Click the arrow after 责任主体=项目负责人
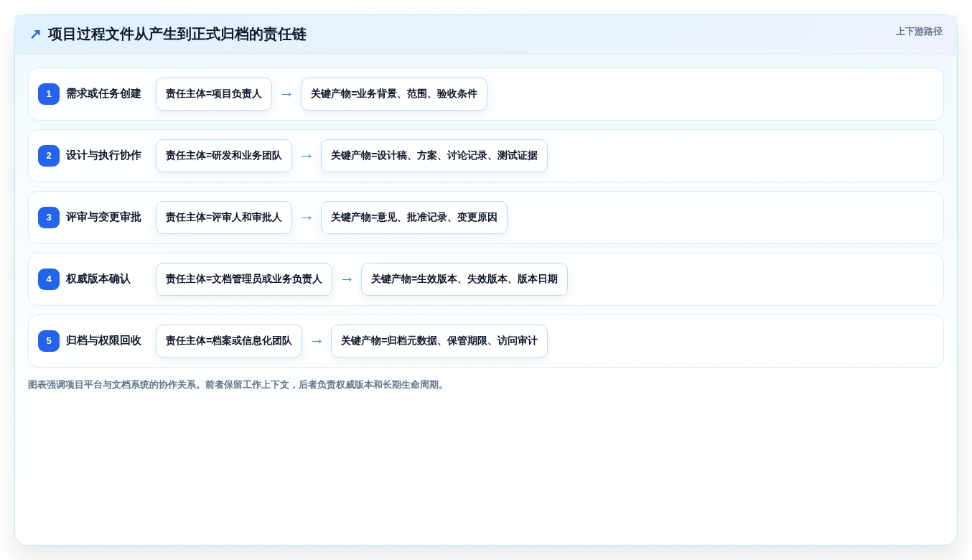The height and width of the screenshot is (560, 972). (286, 94)
